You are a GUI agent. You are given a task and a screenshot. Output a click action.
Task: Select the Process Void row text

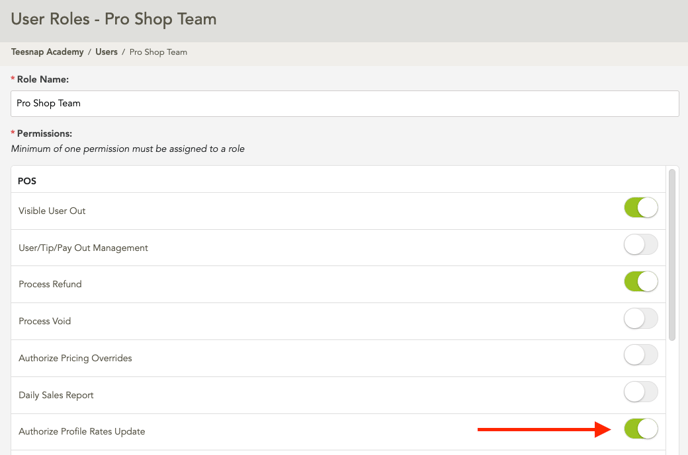[45, 321]
